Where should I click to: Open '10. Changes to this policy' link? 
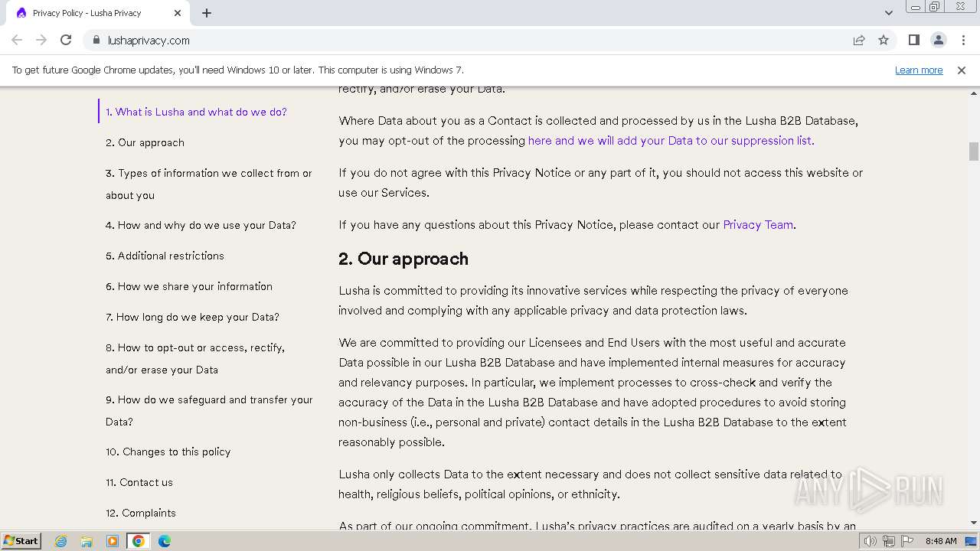168,452
